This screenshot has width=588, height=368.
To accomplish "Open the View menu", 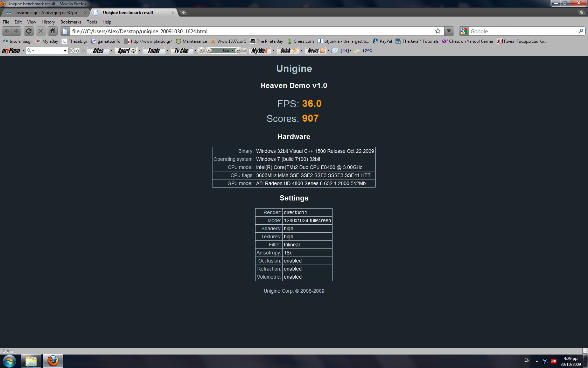I will (31, 22).
